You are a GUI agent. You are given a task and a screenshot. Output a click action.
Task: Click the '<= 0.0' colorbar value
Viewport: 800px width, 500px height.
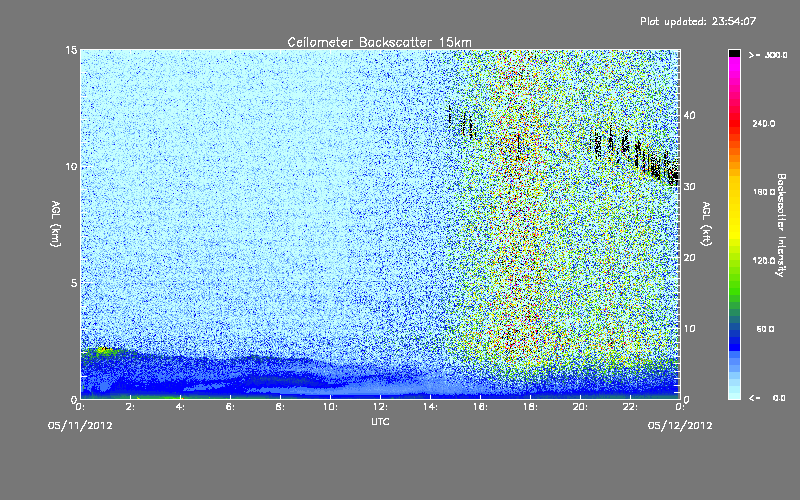(768, 398)
